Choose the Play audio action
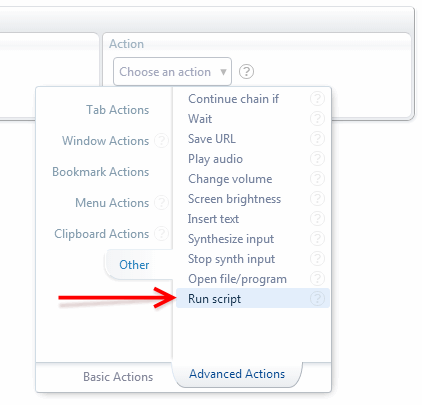The image size is (422, 405). pos(253,159)
